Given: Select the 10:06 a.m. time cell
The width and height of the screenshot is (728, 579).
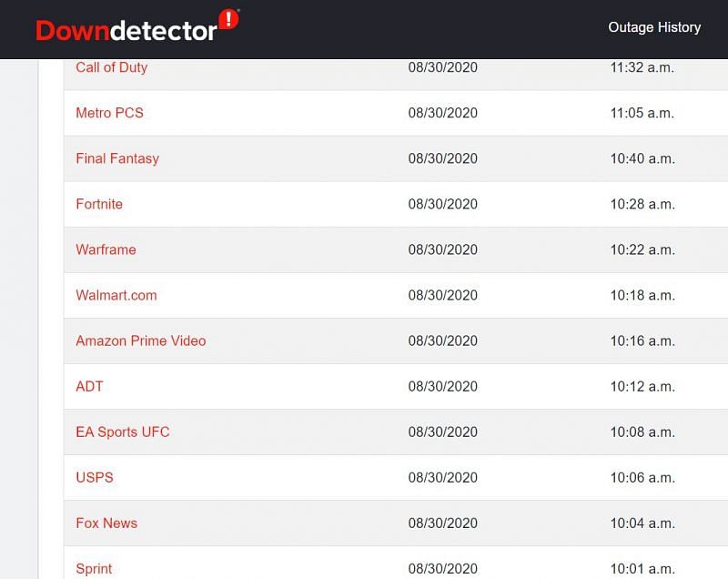Looking at the screenshot, I should [642, 477].
